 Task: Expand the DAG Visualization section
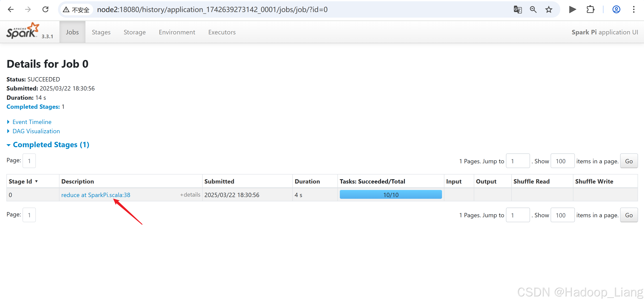36,131
